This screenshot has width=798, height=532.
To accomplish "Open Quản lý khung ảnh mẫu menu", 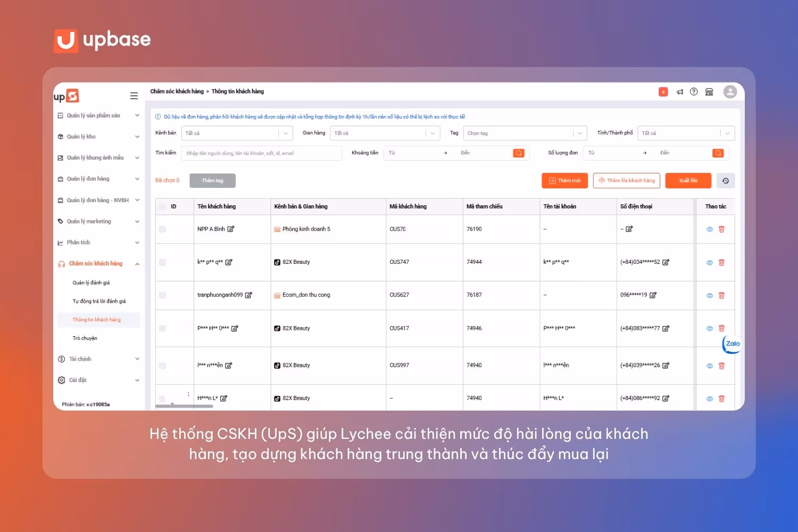I will tap(98, 158).
